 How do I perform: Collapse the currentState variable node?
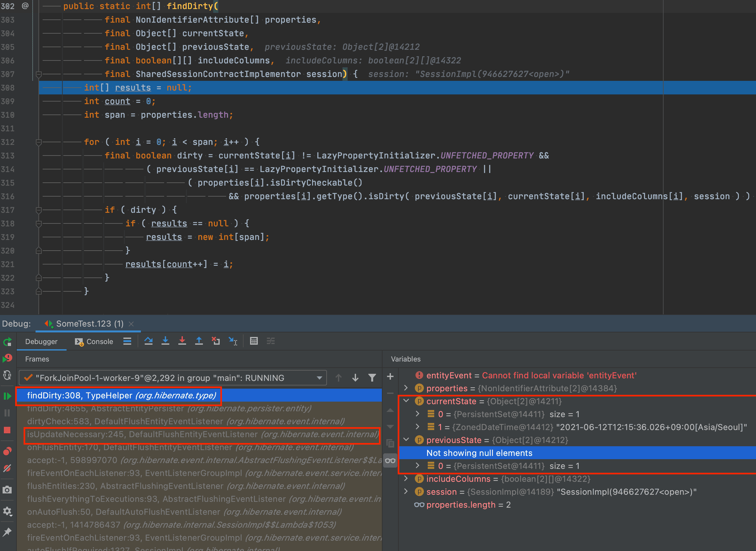click(x=406, y=401)
